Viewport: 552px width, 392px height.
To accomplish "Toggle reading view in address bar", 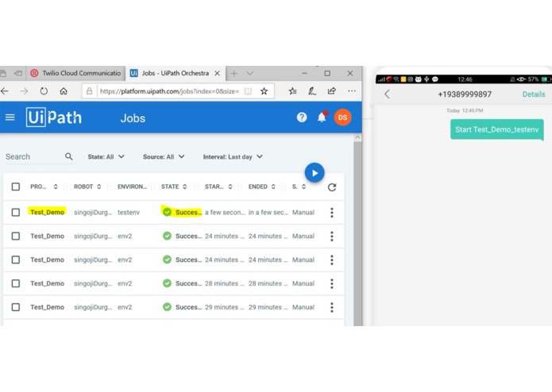I will pos(248,91).
